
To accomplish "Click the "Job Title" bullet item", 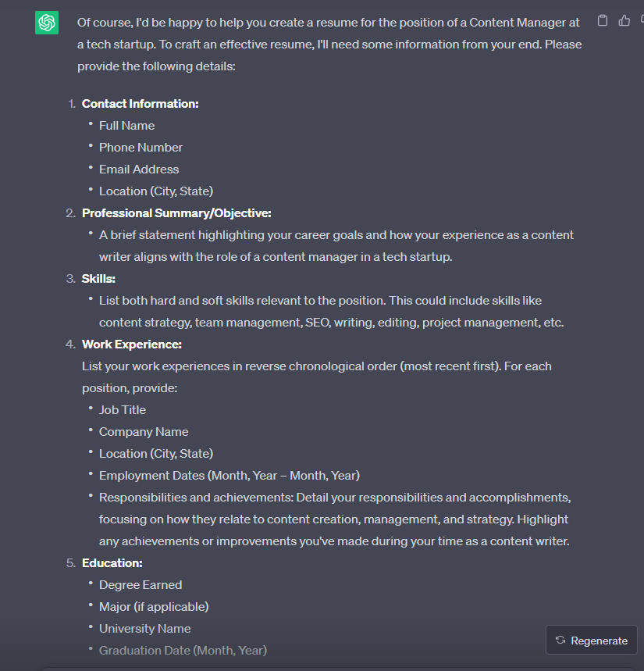I will (123, 409).
